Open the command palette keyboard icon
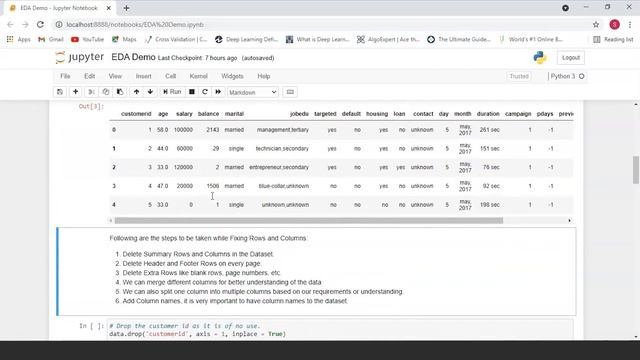The image size is (640, 360). click(x=290, y=92)
